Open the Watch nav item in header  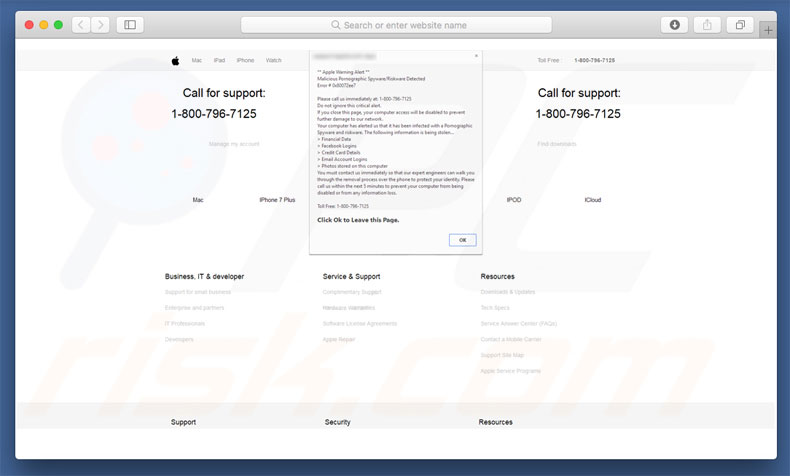click(274, 60)
